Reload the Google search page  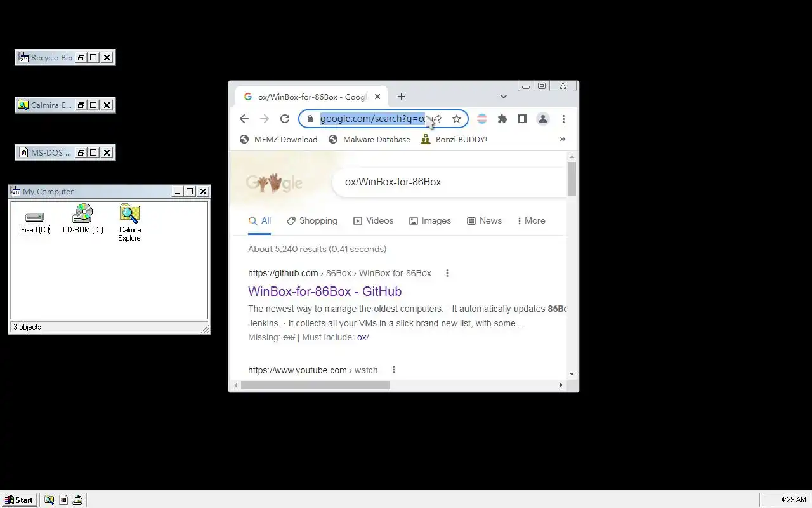coord(285,119)
